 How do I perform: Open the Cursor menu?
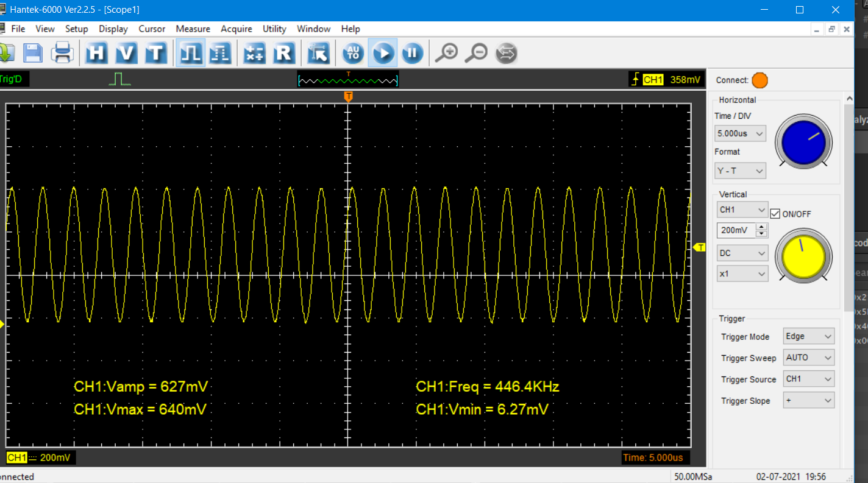coord(152,29)
